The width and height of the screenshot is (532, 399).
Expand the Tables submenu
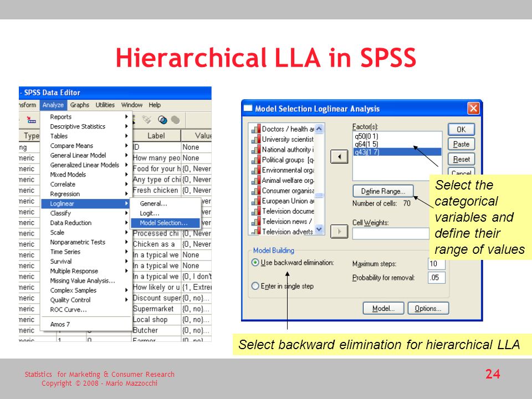tap(85, 136)
